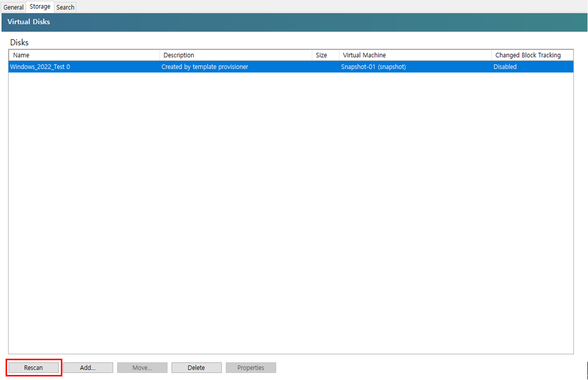Viewport: 588px width, 380px height.
Task: Click the Disabled tracking status cell
Action: pos(505,66)
